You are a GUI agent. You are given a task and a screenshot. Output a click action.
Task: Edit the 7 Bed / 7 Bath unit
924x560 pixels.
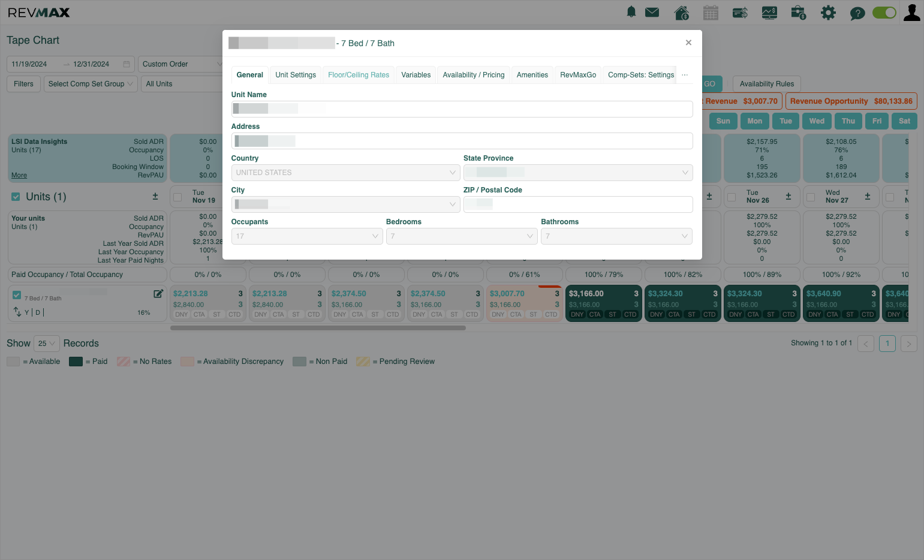click(x=158, y=294)
